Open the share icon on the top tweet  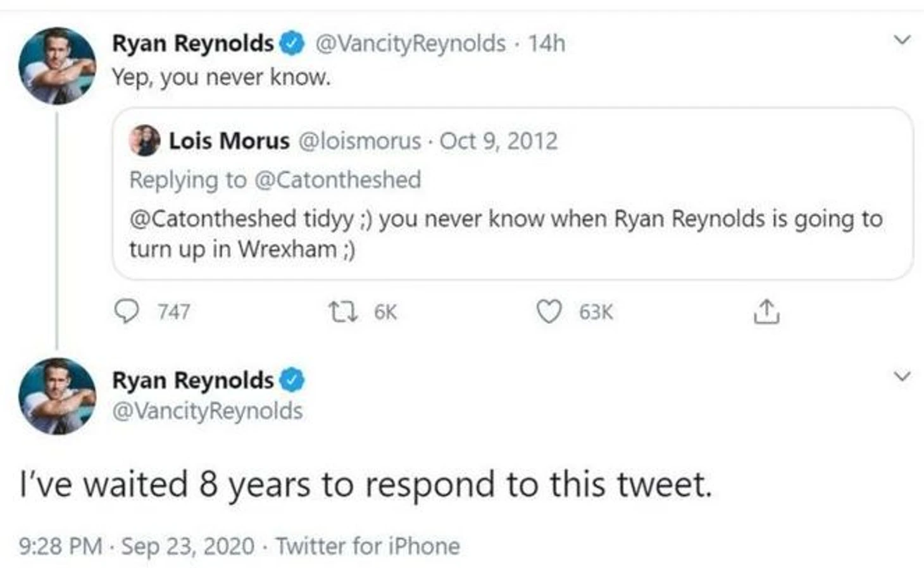tap(766, 311)
